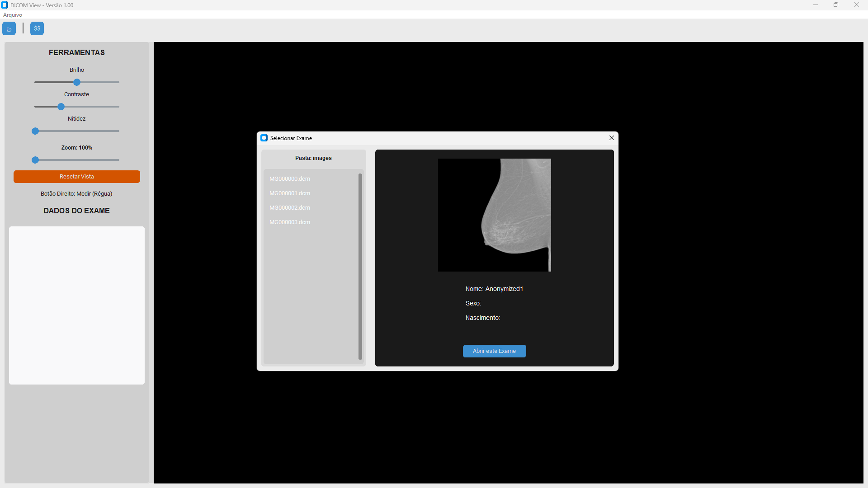
Task: Select MG000001.dcm in the file list
Action: point(290,193)
